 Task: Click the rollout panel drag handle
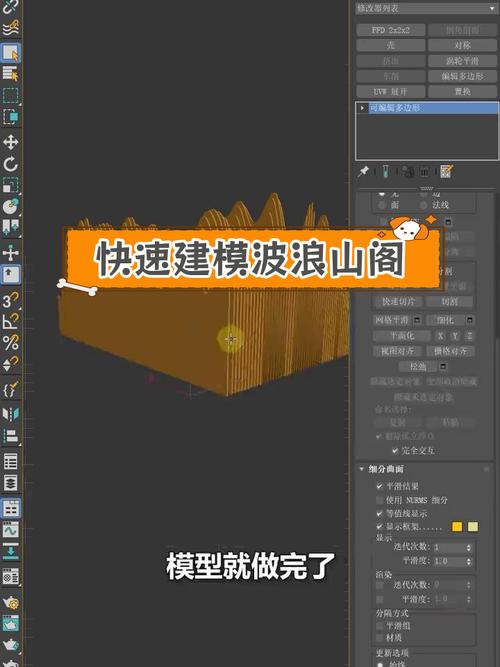(x=426, y=188)
